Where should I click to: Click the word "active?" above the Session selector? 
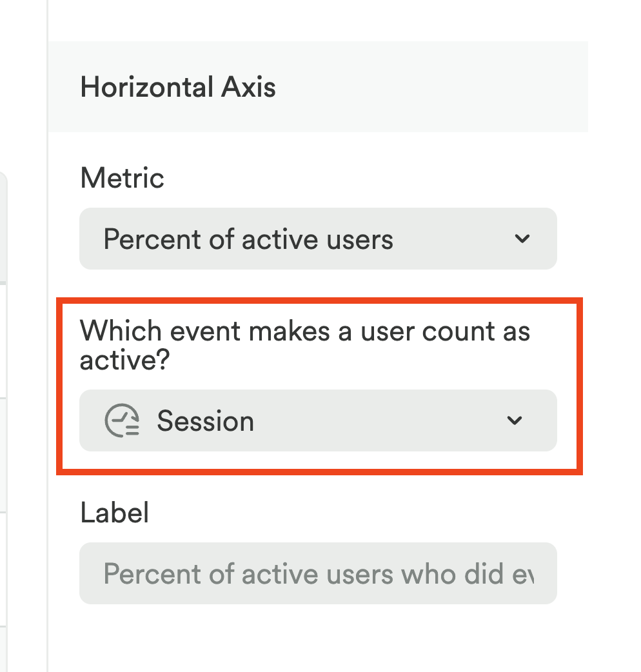click(124, 361)
